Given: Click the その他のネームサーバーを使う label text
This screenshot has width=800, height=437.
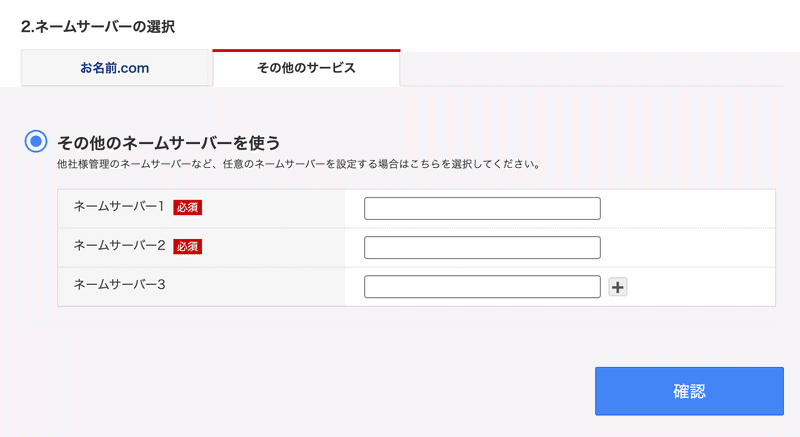Looking at the screenshot, I should (169, 142).
